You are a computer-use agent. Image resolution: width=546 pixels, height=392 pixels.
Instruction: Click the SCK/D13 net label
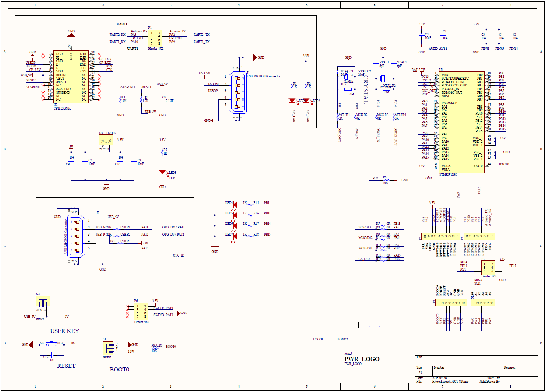point(364,227)
